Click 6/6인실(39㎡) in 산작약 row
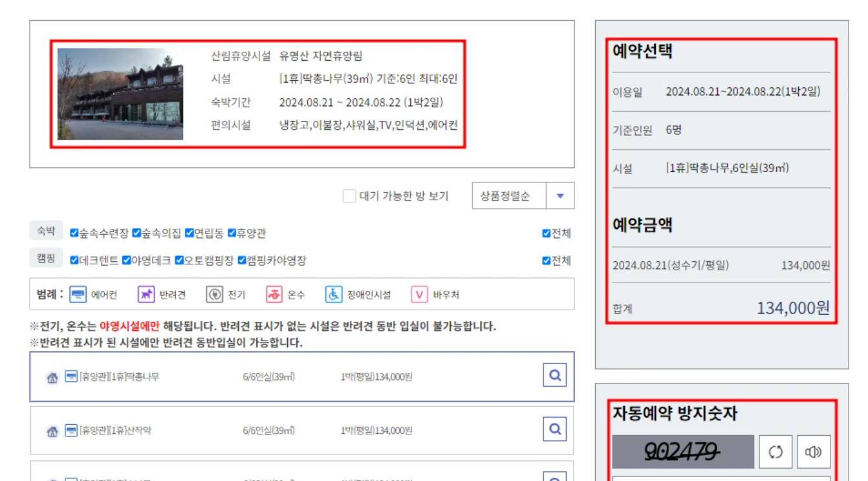Image resolution: width=868 pixels, height=481 pixels. [x=269, y=431]
